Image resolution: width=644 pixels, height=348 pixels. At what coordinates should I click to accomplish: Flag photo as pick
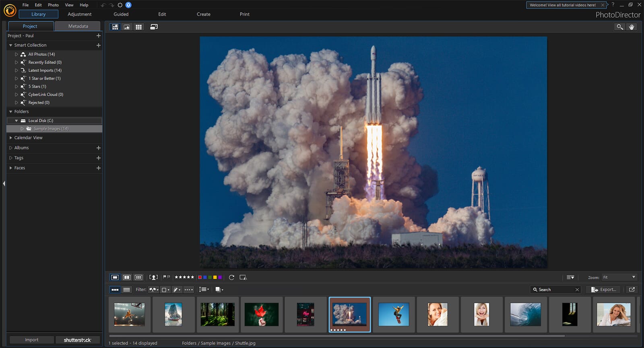(164, 277)
